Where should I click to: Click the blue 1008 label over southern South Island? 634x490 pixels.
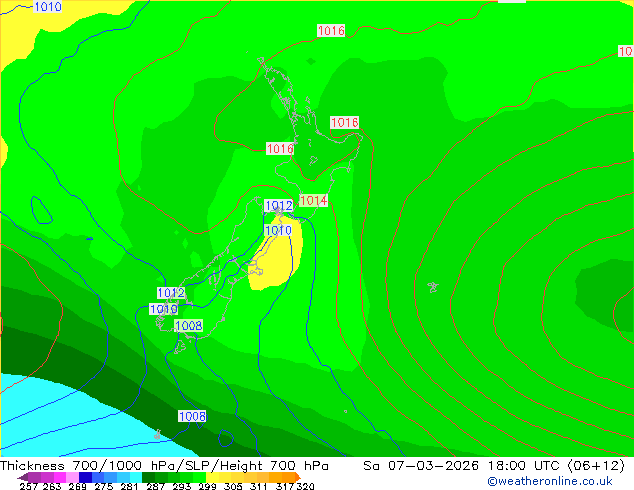[189, 325]
